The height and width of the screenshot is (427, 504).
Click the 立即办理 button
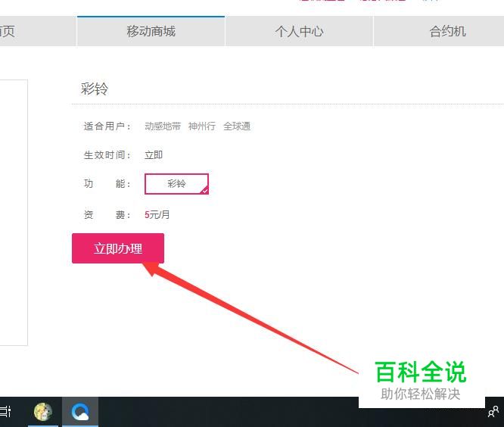pos(118,248)
